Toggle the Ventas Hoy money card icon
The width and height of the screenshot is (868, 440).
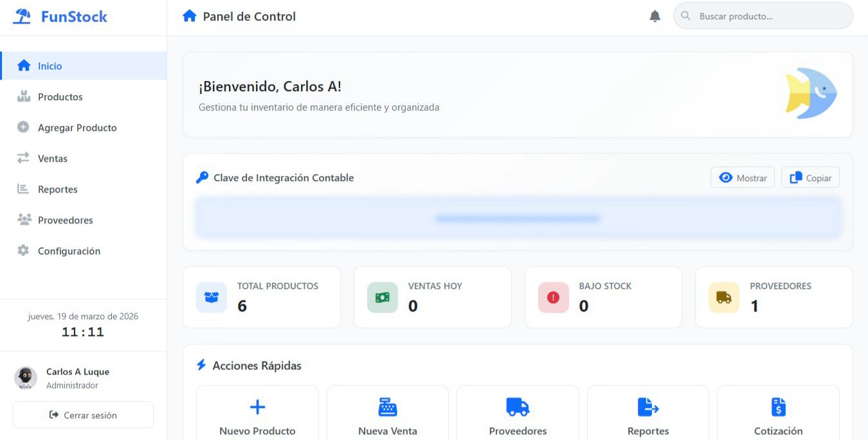pyautogui.click(x=381, y=297)
